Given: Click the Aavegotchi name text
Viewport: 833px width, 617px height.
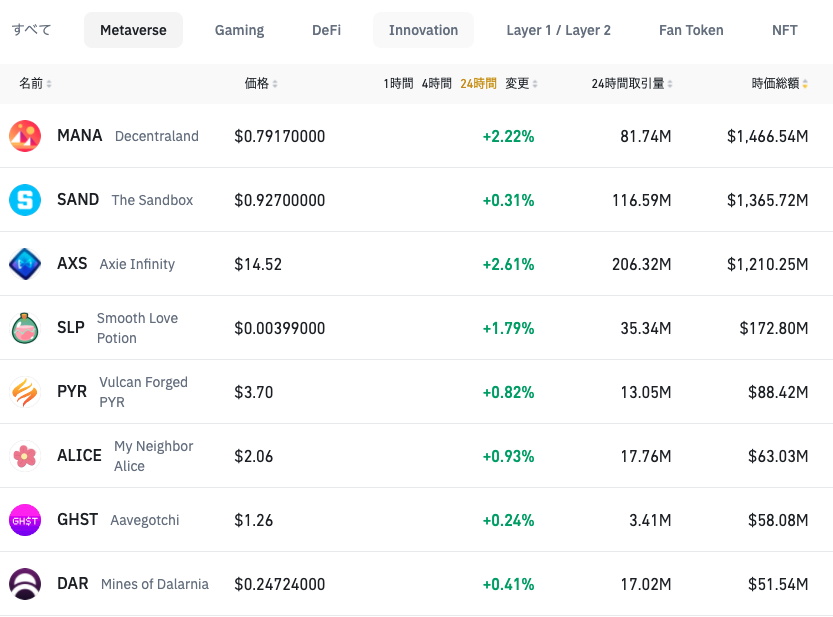Looking at the screenshot, I should point(144,520).
